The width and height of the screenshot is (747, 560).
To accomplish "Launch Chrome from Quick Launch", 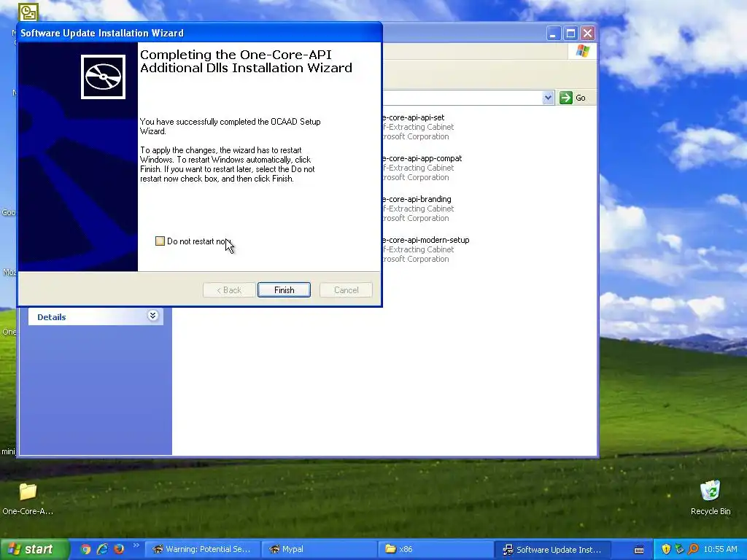I will pyautogui.click(x=86, y=549).
